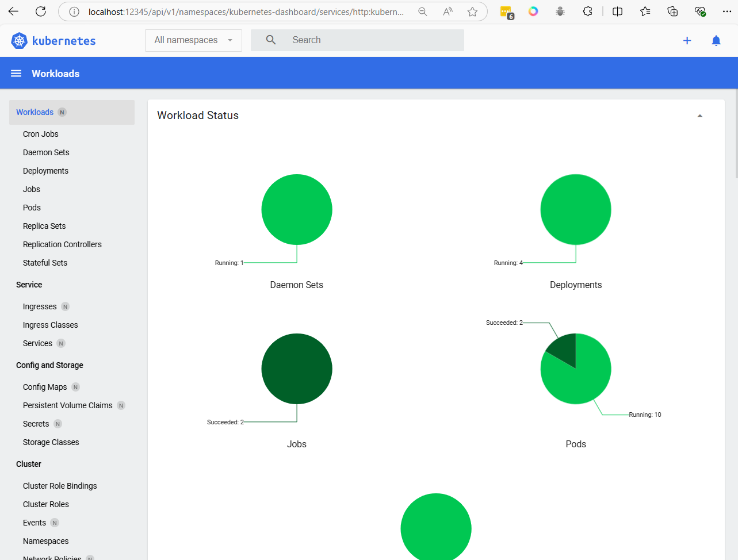Click the Succeeded slice of Pods chart
738x560 pixels.
pos(564,350)
